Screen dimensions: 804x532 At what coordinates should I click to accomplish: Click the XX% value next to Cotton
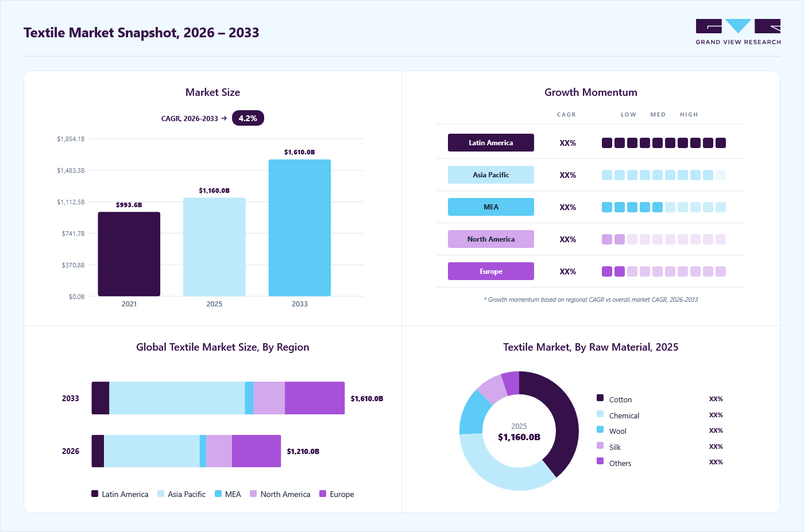coord(716,399)
